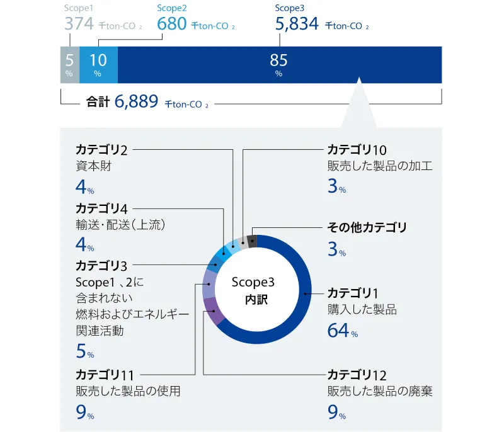The height and width of the screenshot is (432, 504).
Task: Click the light blue Scope2 10% bar segment
Action: pyautogui.click(x=98, y=64)
